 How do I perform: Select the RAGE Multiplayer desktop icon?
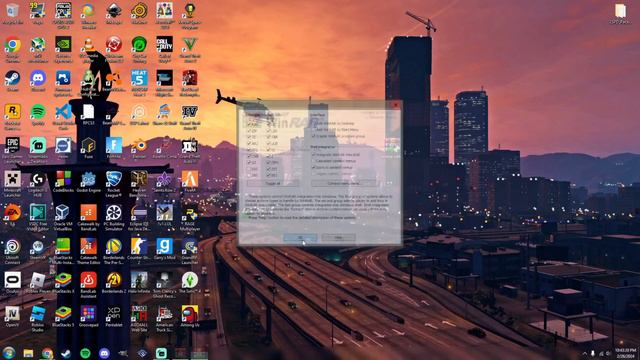pyautogui.click(x=189, y=217)
